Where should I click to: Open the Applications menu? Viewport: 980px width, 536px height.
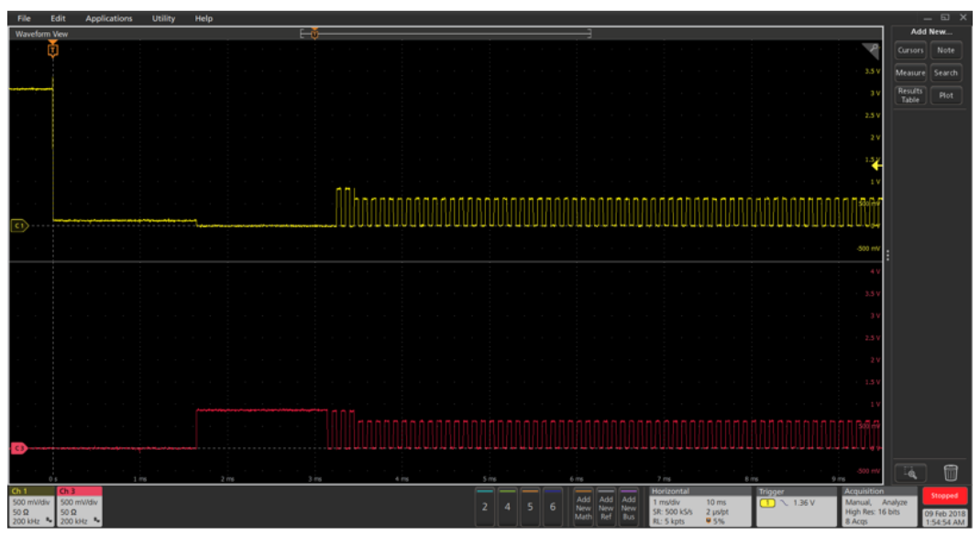[108, 18]
